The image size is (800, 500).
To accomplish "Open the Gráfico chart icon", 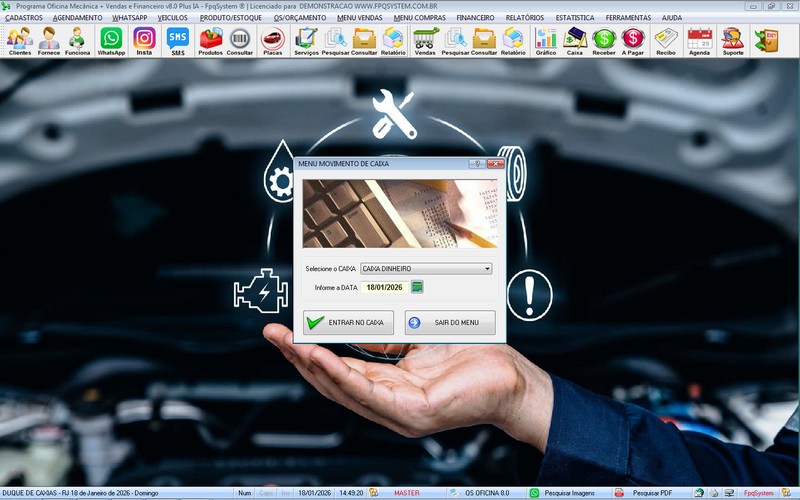I will pyautogui.click(x=546, y=40).
